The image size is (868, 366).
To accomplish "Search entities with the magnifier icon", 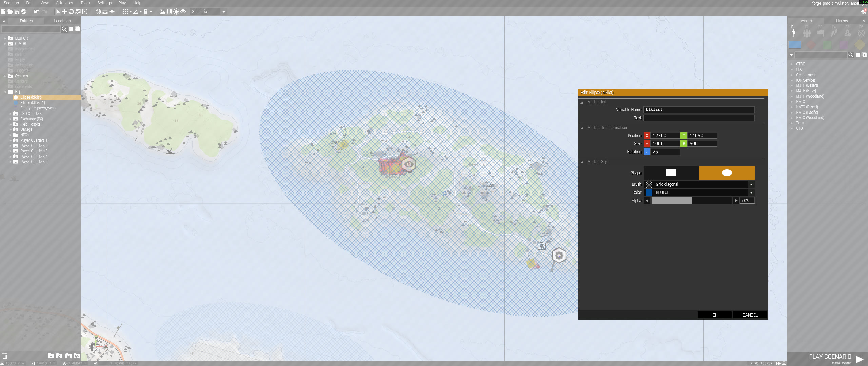I will (64, 29).
